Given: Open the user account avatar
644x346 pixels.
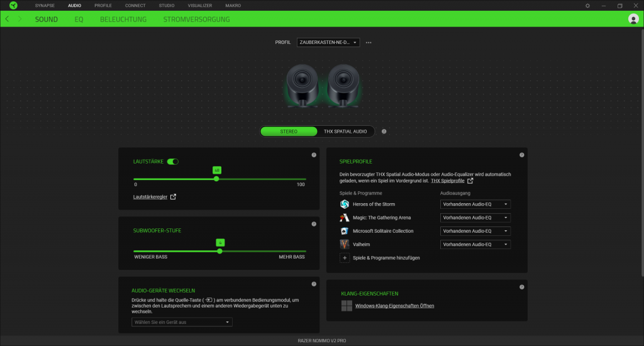Looking at the screenshot, I should pos(633,19).
